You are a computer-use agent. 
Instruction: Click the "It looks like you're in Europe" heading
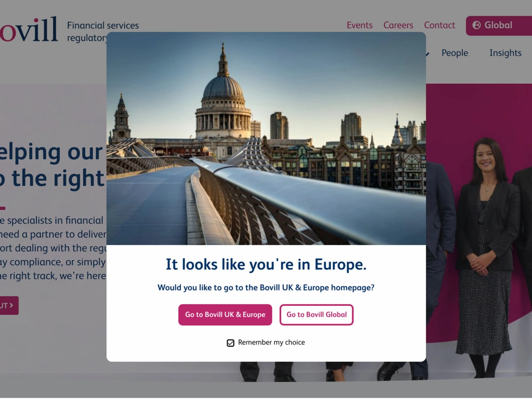(266, 264)
